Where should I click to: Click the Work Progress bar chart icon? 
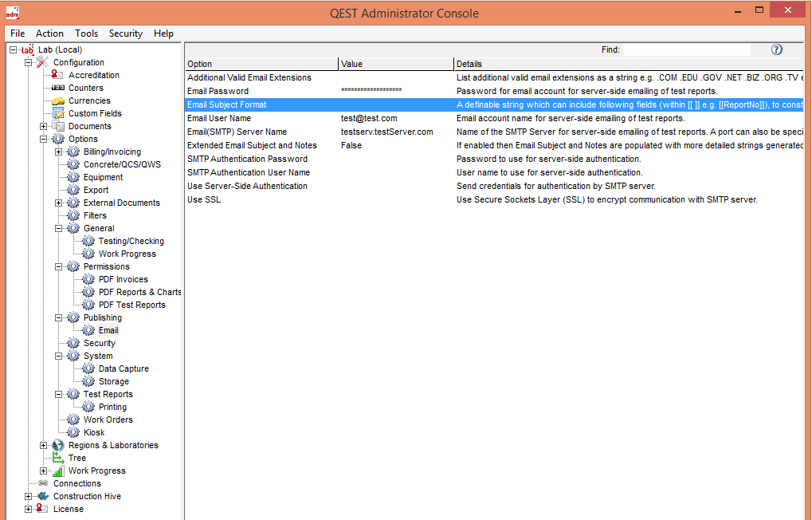tap(58, 471)
